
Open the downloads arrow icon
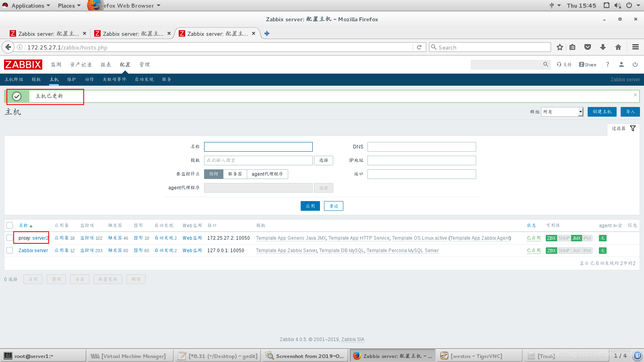603,47
